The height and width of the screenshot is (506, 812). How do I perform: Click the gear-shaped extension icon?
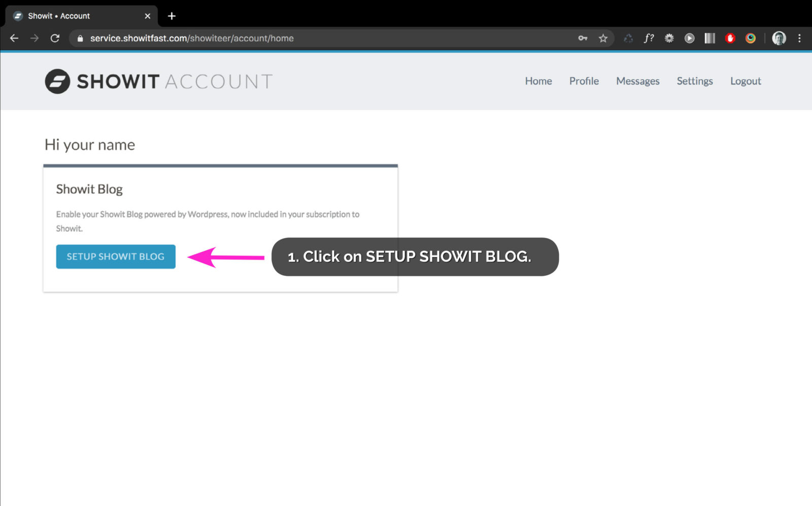[669, 38]
